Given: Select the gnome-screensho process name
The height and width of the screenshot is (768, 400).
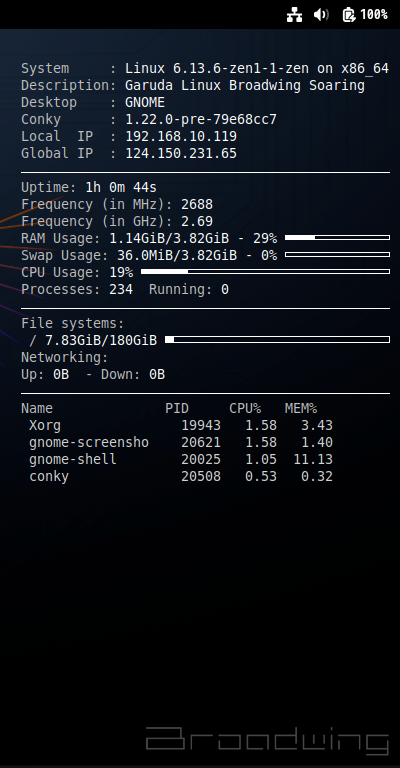Looking at the screenshot, I should tap(89, 443).
